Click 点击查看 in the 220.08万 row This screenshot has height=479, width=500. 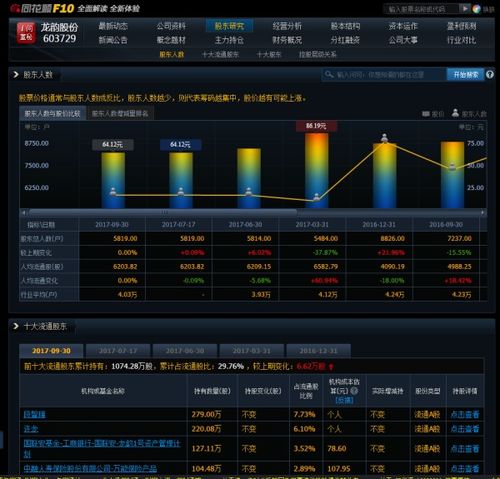click(465, 429)
